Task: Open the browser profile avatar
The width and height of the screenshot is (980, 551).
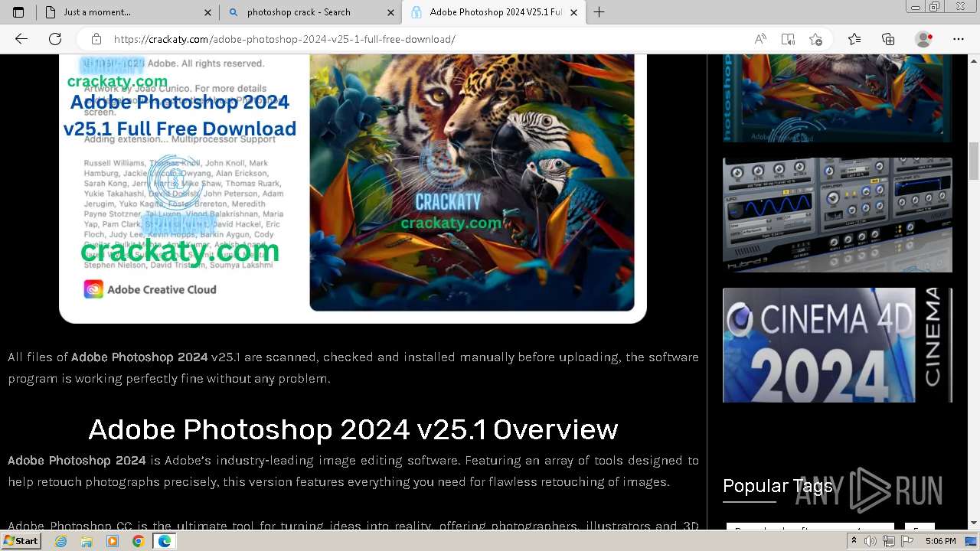Action: 924,39
